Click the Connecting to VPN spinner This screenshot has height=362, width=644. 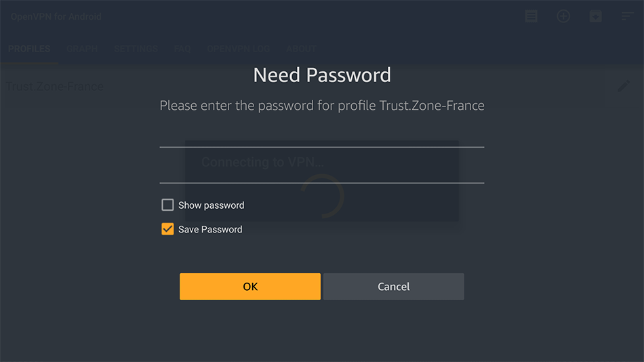coord(324,196)
